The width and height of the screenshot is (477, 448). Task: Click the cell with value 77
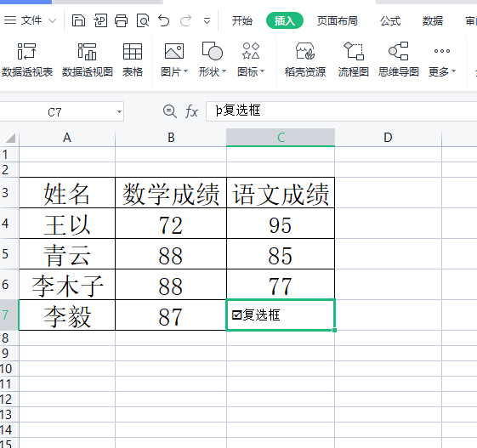(281, 285)
